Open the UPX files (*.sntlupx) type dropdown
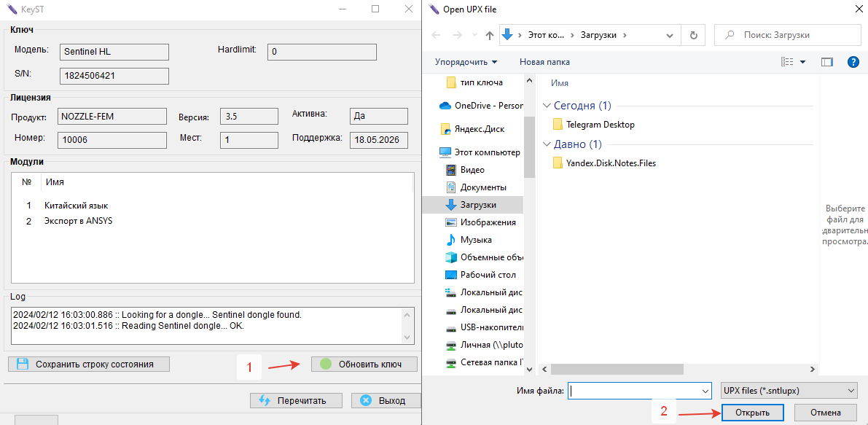 click(x=789, y=391)
